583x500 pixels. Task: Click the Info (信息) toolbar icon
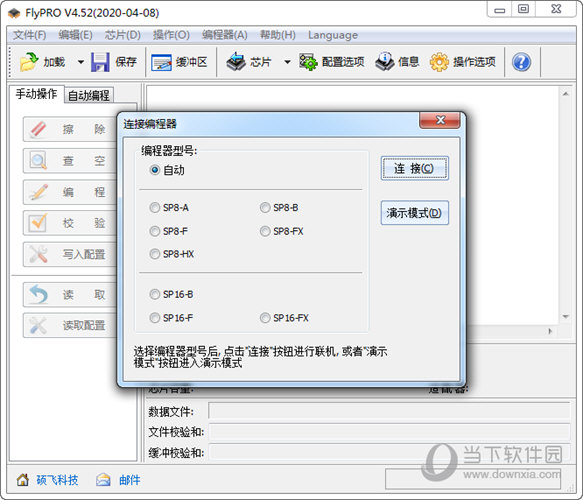pyautogui.click(x=384, y=62)
